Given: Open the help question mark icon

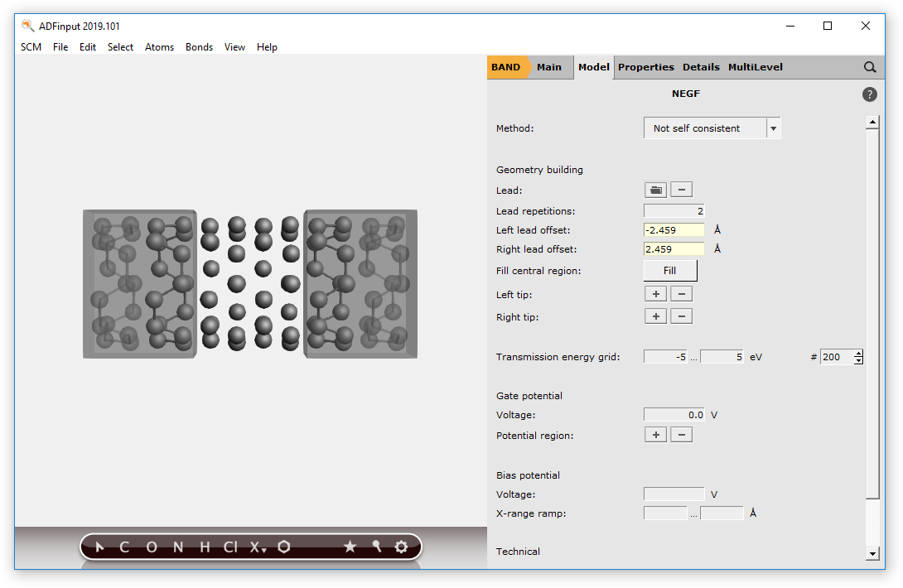Looking at the screenshot, I should click(870, 94).
